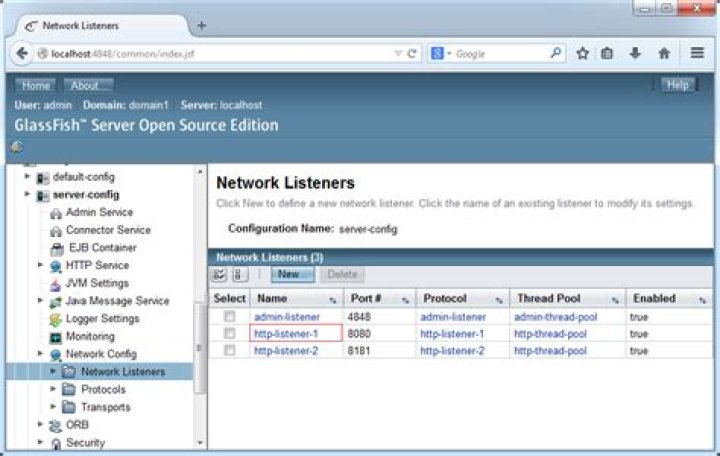Switch to the Network Listeners browser tab
This screenshot has height=456, width=720.
[x=102, y=26]
